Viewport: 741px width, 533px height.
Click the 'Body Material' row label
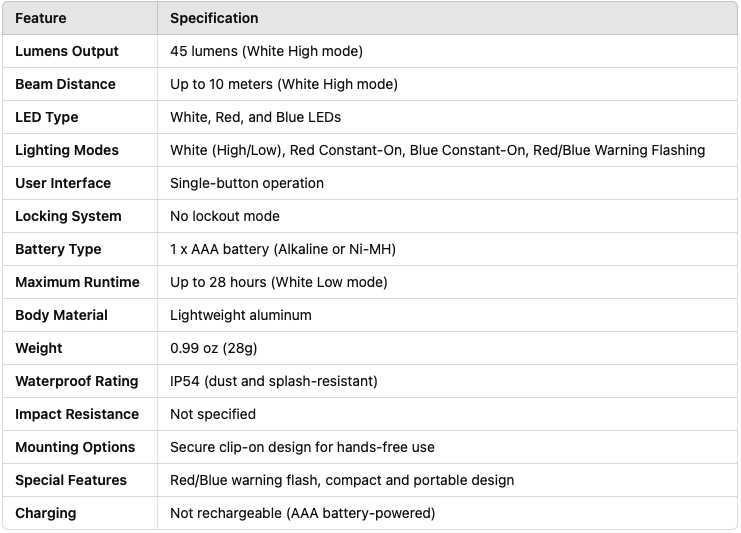[x=61, y=315]
